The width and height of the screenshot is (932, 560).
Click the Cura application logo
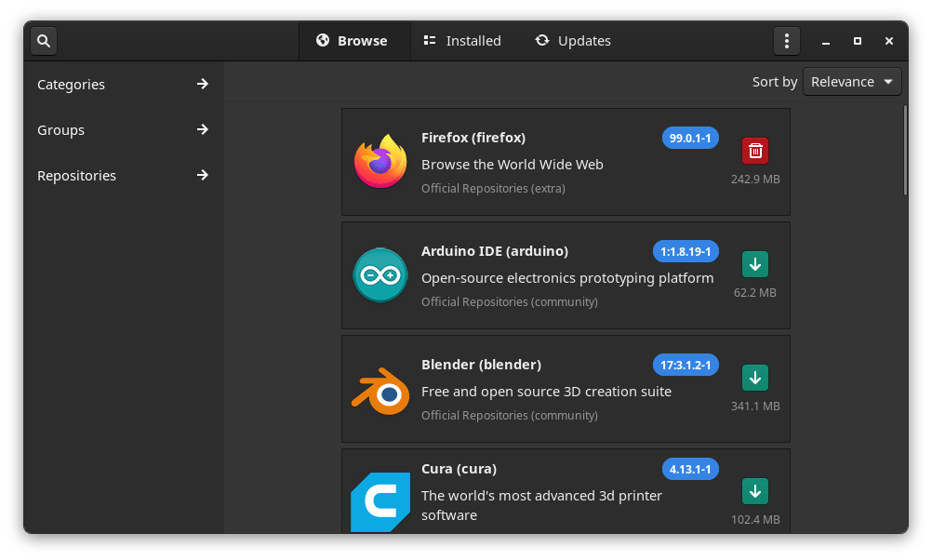380,502
